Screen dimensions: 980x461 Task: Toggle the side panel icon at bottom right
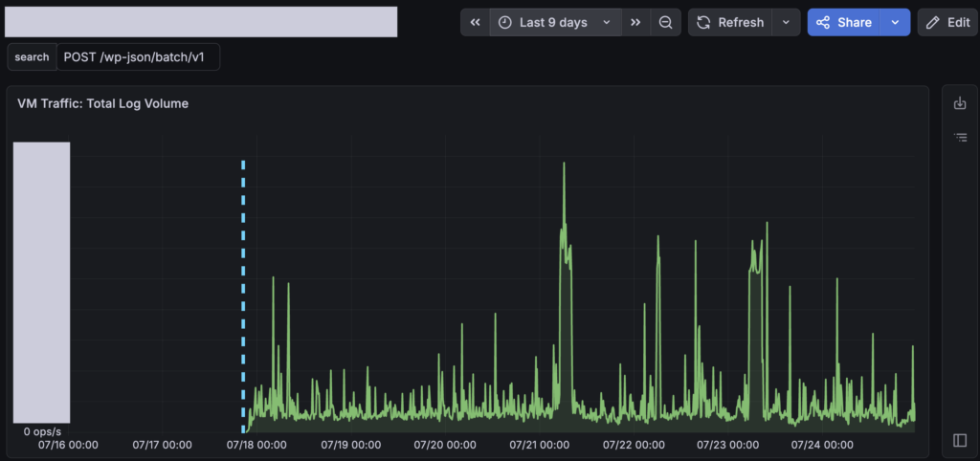pyautogui.click(x=960, y=440)
